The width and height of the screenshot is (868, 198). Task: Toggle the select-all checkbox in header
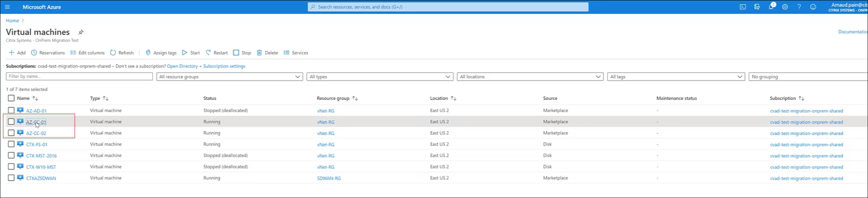click(11, 98)
